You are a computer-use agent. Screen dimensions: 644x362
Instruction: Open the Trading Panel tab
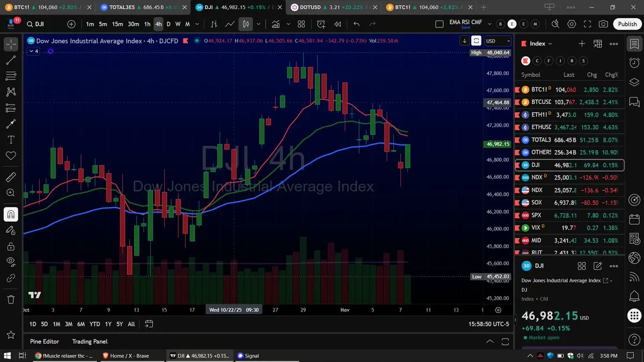90,342
